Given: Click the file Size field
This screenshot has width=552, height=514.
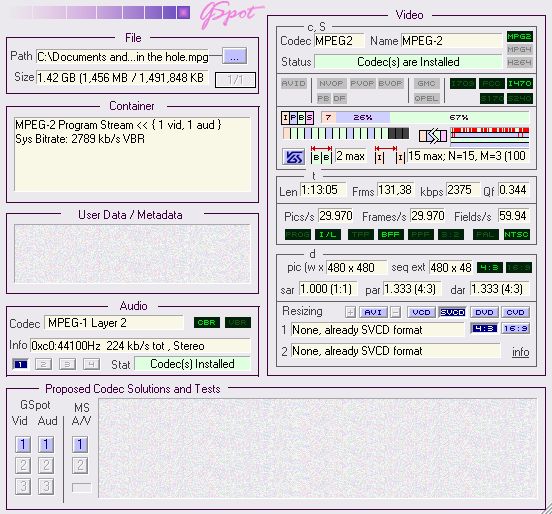Looking at the screenshot, I should [122, 78].
